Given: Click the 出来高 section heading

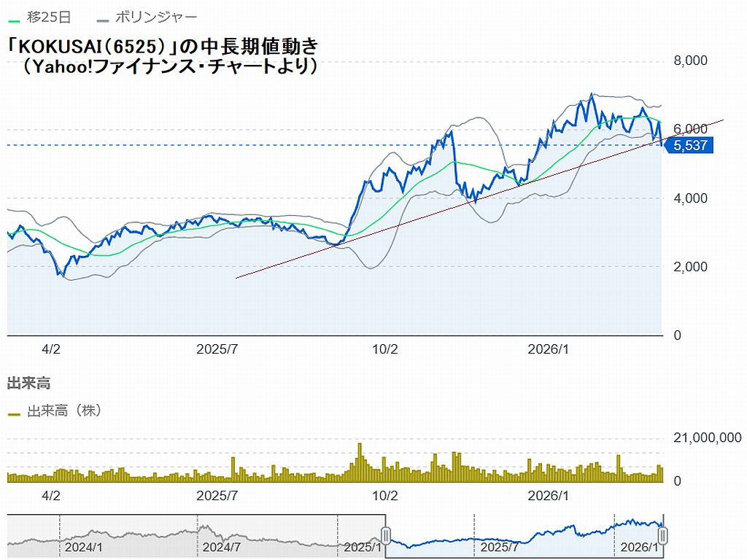Looking at the screenshot, I should tap(28, 383).
